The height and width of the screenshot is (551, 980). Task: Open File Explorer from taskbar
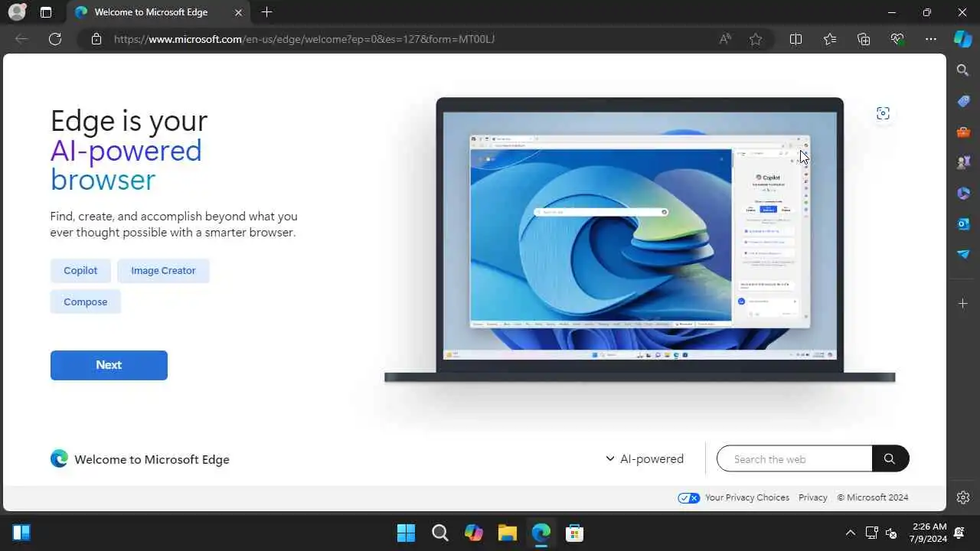point(507,533)
